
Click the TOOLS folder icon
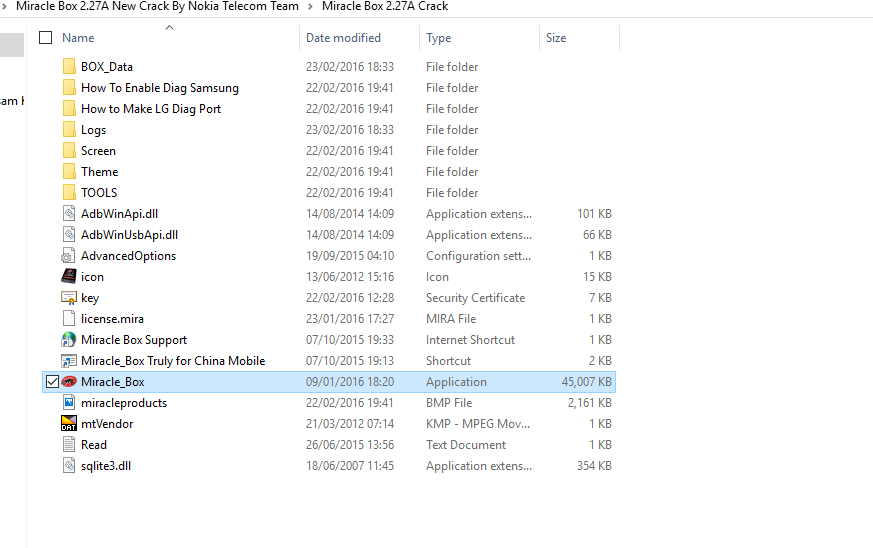69,193
